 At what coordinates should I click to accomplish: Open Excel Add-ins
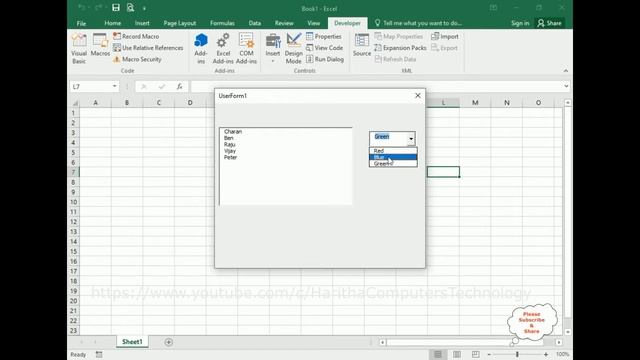tap(223, 48)
